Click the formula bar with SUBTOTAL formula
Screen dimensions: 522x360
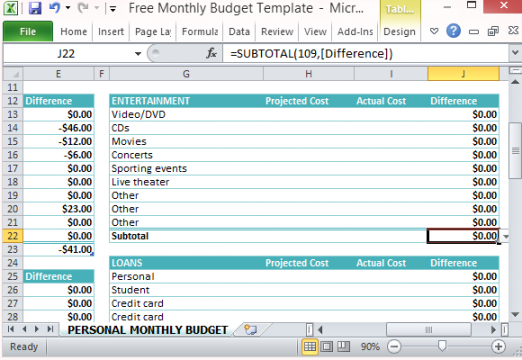pyautogui.click(x=366, y=53)
